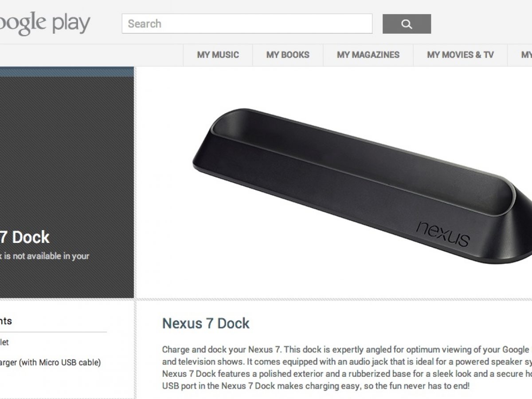This screenshot has height=399, width=532.
Task: Click the magnifier search button
Action: click(407, 24)
